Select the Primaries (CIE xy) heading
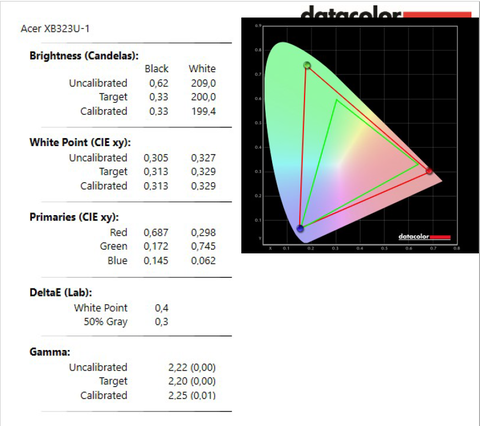 pyautogui.click(x=74, y=217)
